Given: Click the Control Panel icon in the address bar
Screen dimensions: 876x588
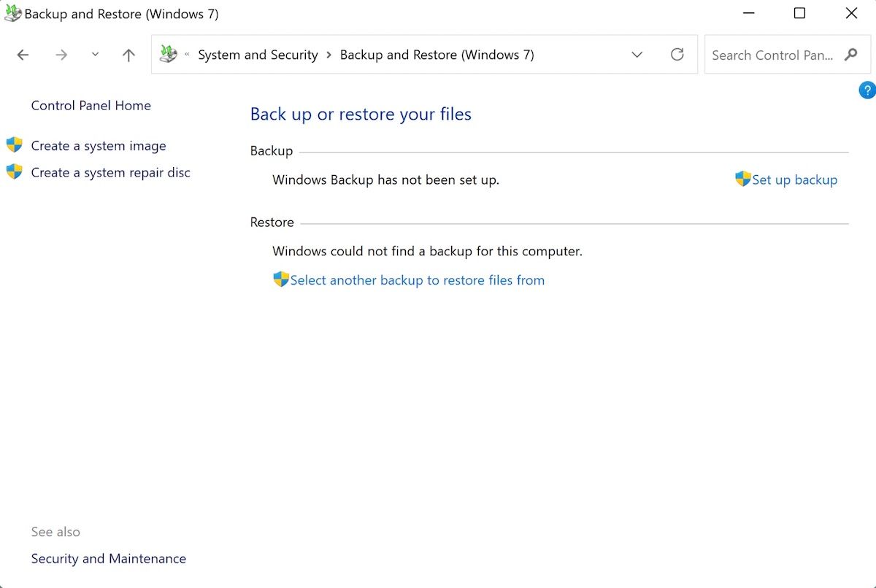Looking at the screenshot, I should point(167,54).
